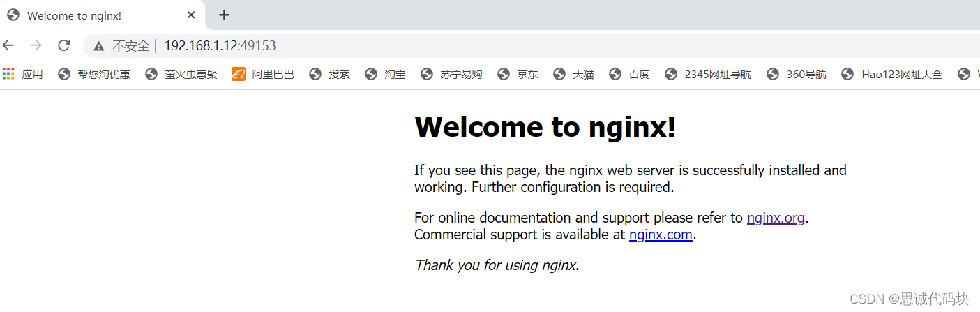The height and width of the screenshot is (312, 980).
Task: Open the 帮您淘优惠 bookmark
Action: (x=94, y=74)
